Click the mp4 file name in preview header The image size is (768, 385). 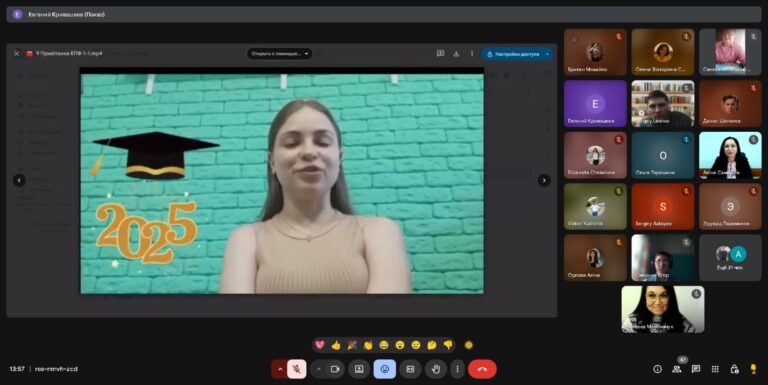69,53
